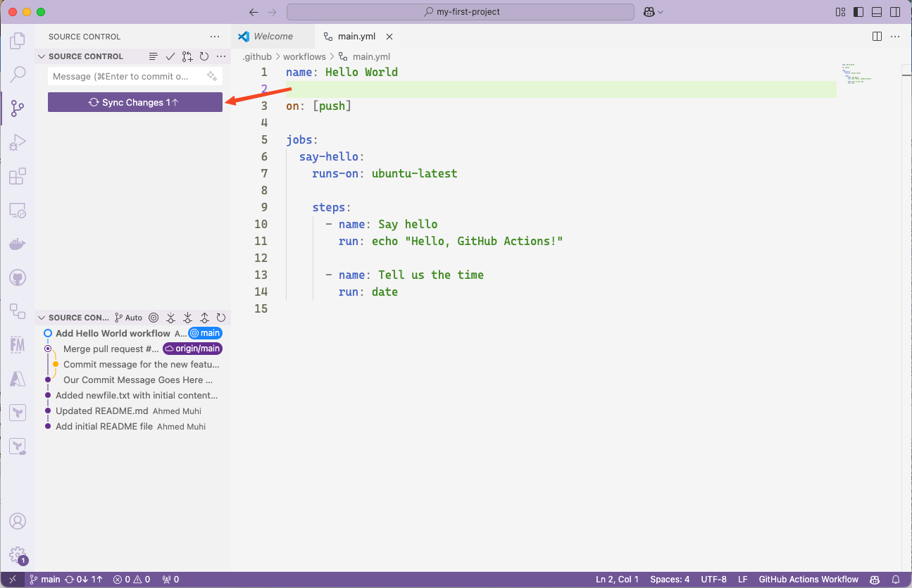
Task: Click the Sync Changes button
Action: tap(135, 102)
